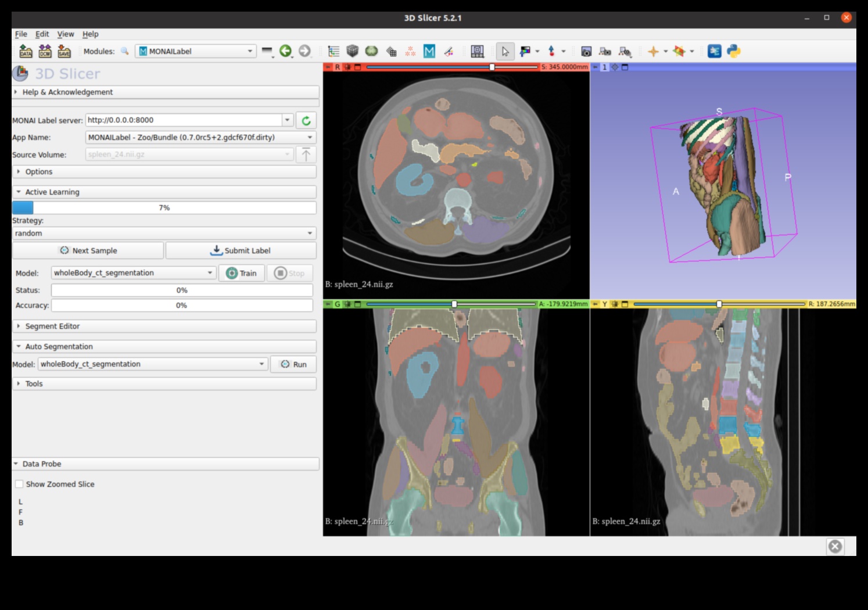This screenshot has width=868, height=610.
Task: Open the Python console icon
Action: 734,51
